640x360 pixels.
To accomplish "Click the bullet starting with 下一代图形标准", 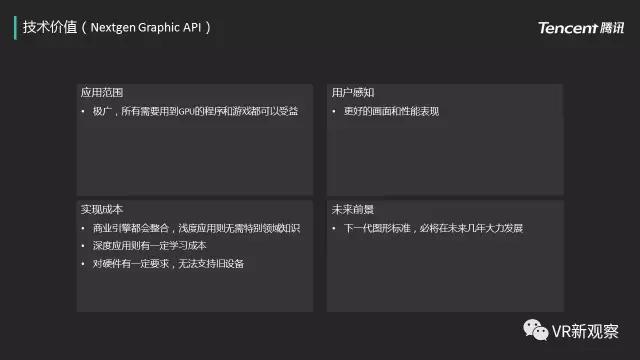I will [433, 228].
